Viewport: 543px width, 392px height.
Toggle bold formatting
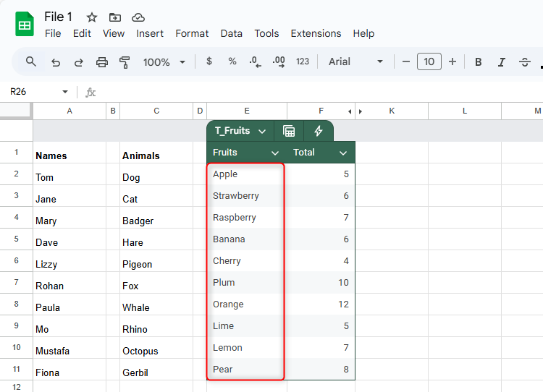point(478,62)
